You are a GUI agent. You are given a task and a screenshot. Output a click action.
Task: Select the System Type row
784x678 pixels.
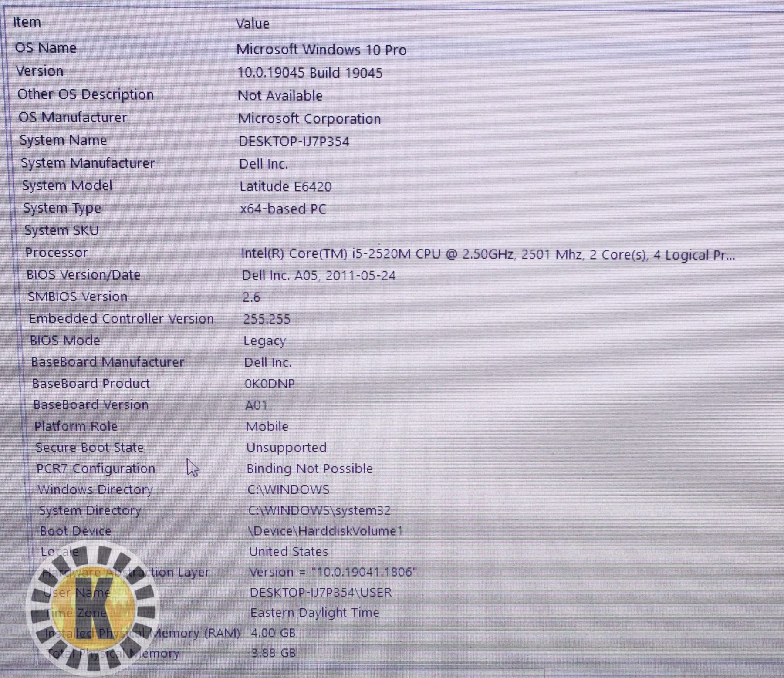pyautogui.click(x=62, y=208)
